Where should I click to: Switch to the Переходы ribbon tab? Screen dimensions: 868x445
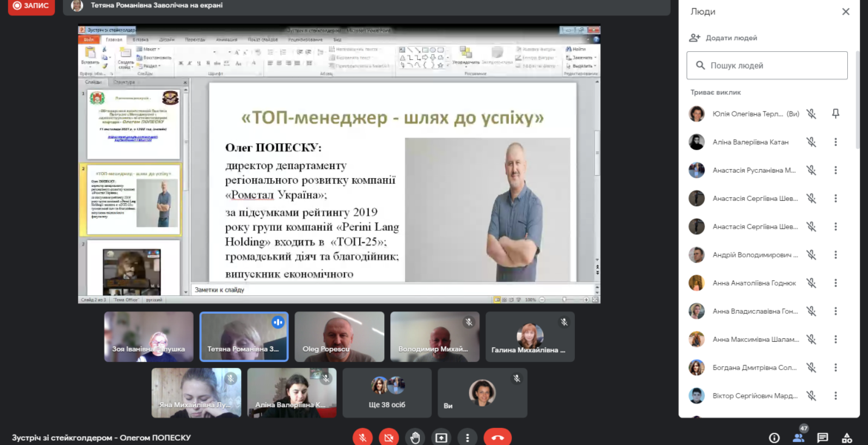click(x=195, y=40)
